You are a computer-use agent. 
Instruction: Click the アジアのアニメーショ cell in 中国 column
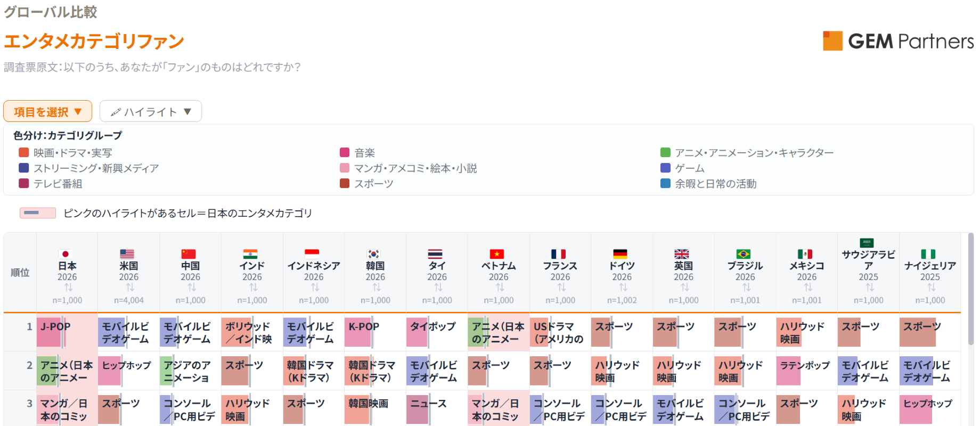click(x=191, y=371)
